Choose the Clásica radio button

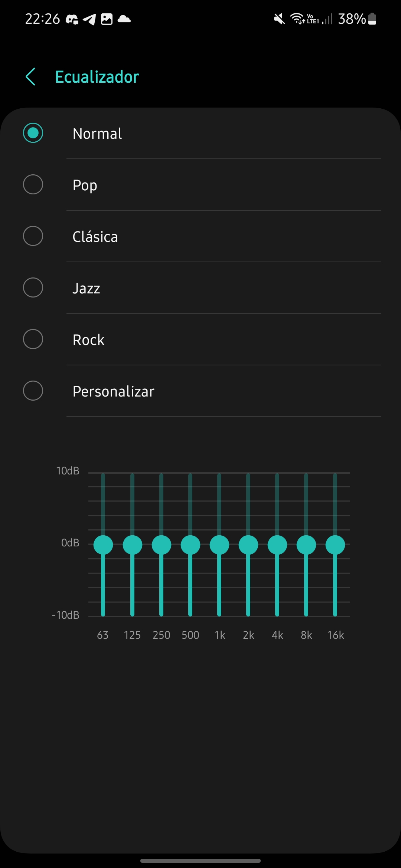(x=33, y=236)
